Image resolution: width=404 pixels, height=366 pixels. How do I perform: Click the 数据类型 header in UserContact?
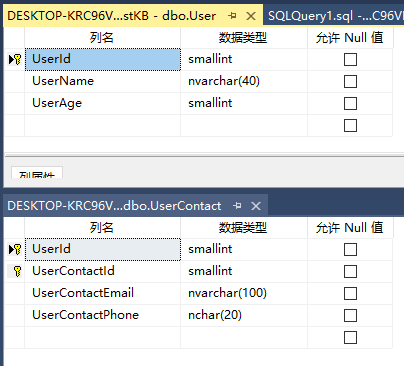(244, 228)
